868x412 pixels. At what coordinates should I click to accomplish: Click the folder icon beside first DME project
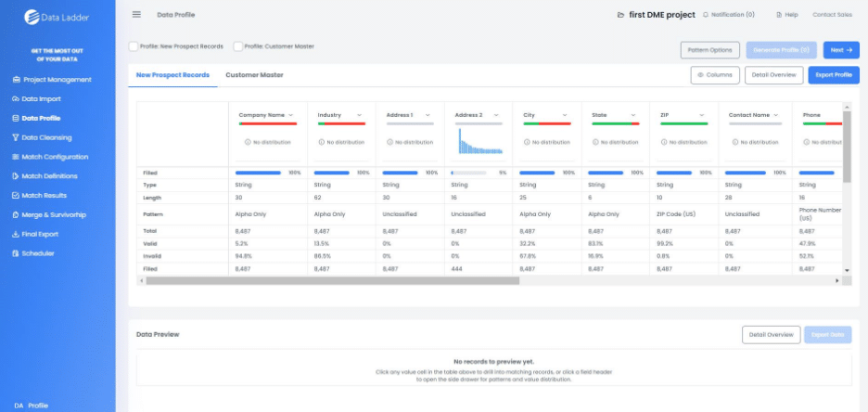point(620,15)
